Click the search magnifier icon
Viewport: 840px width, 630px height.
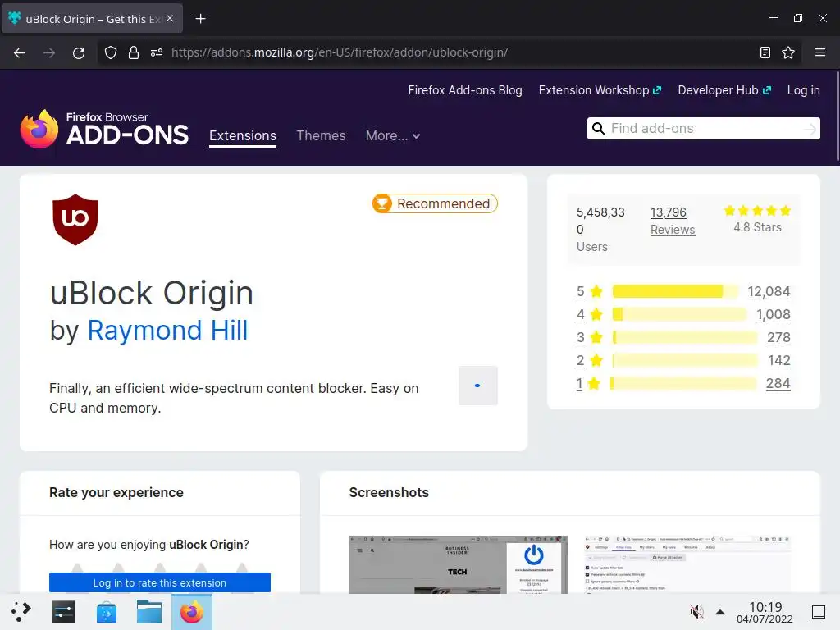pos(598,129)
